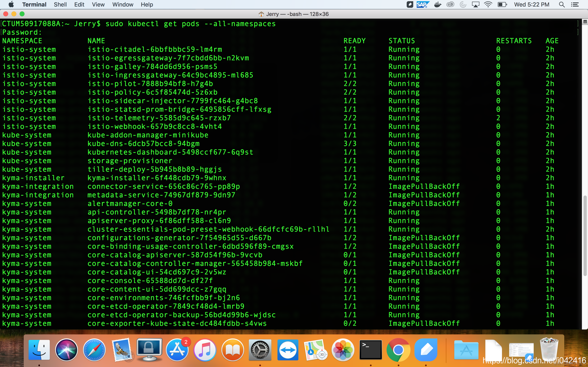This screenshot has width=588, height=367.
Task: Open the Shell menu
Action: point(60,5)
